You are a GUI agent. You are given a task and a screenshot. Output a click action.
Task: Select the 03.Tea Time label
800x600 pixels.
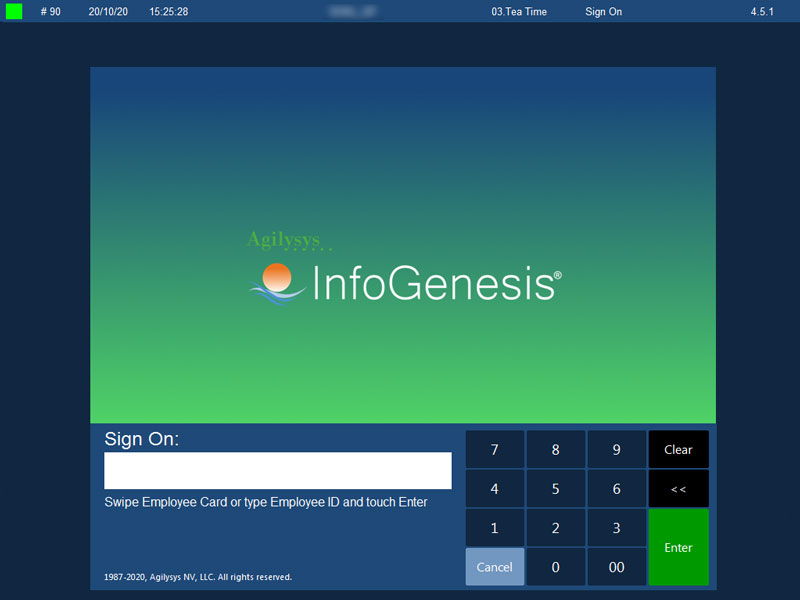tap(519, 12)
